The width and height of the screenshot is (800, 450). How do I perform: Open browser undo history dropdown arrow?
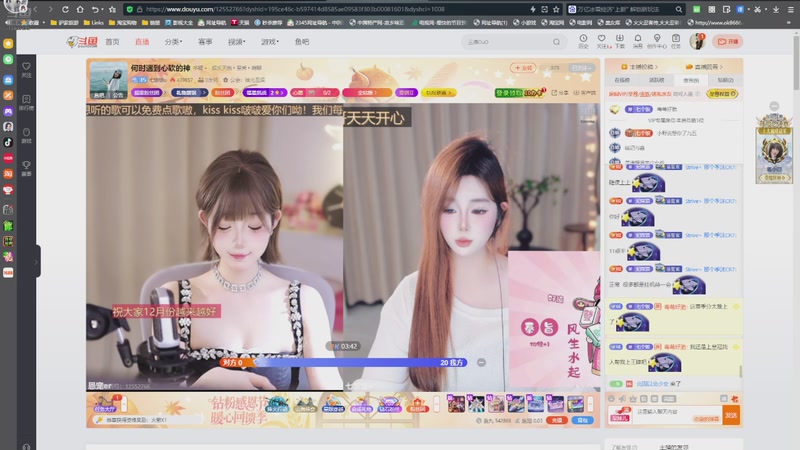click(103, 9)
